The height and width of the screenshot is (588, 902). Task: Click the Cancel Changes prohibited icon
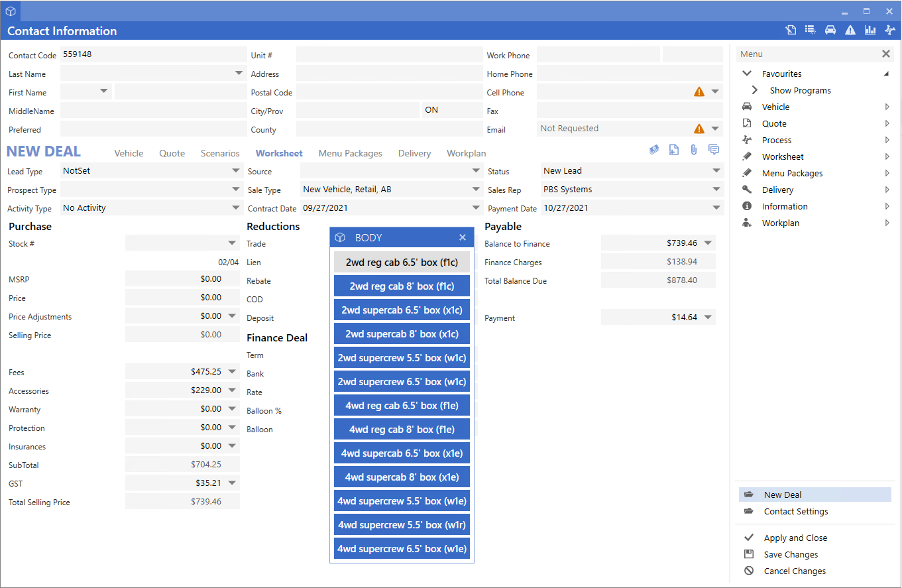click(x=749, y=571)
